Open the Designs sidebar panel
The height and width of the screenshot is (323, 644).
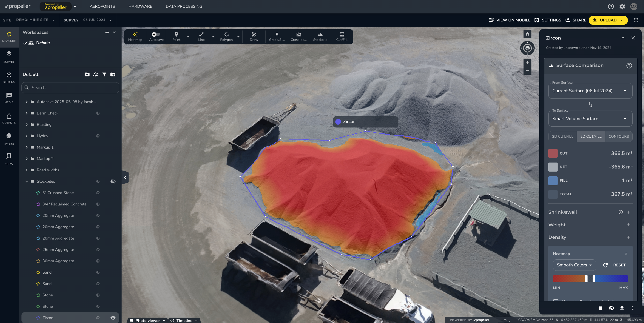9,78
